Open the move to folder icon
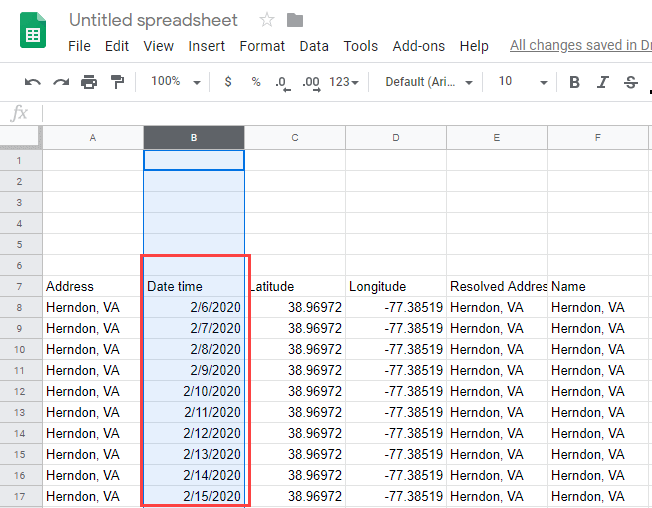The image size is (652, 508). pyautogui.click(x=294, y=20)
